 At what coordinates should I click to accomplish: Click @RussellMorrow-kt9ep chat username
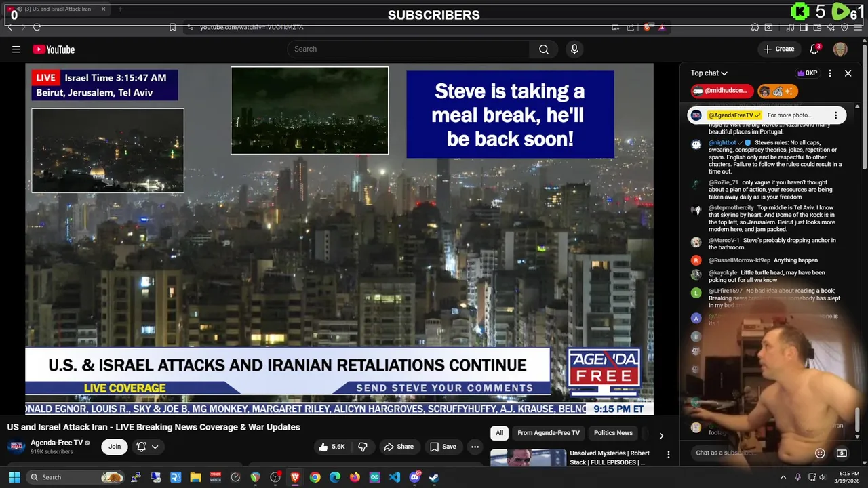(x=739, y=260)
